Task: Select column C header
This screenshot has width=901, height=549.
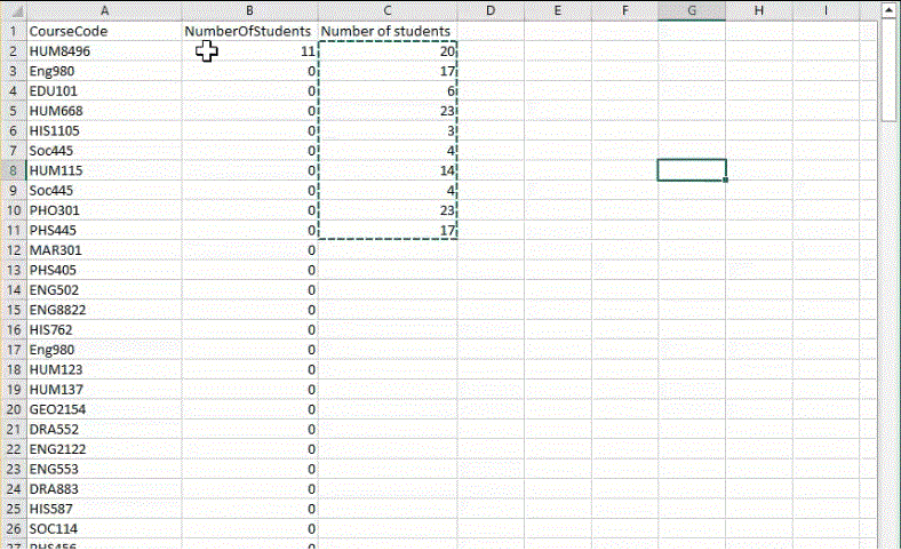Action: click(387, 10)
